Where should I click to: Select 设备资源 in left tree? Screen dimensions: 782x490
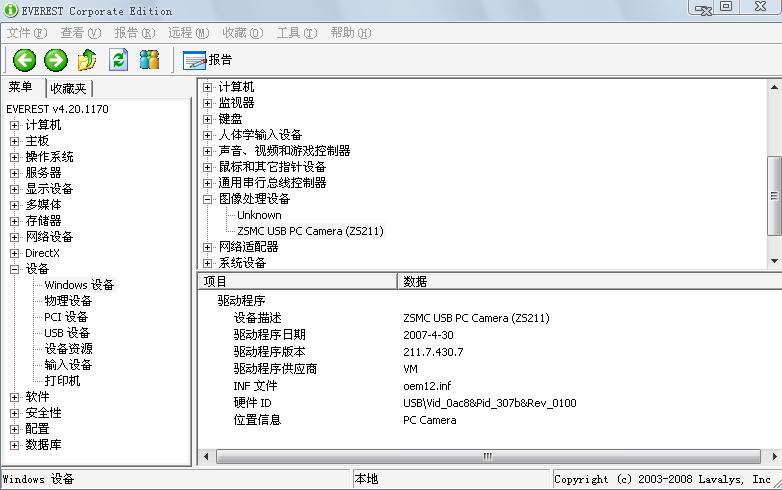68,349
